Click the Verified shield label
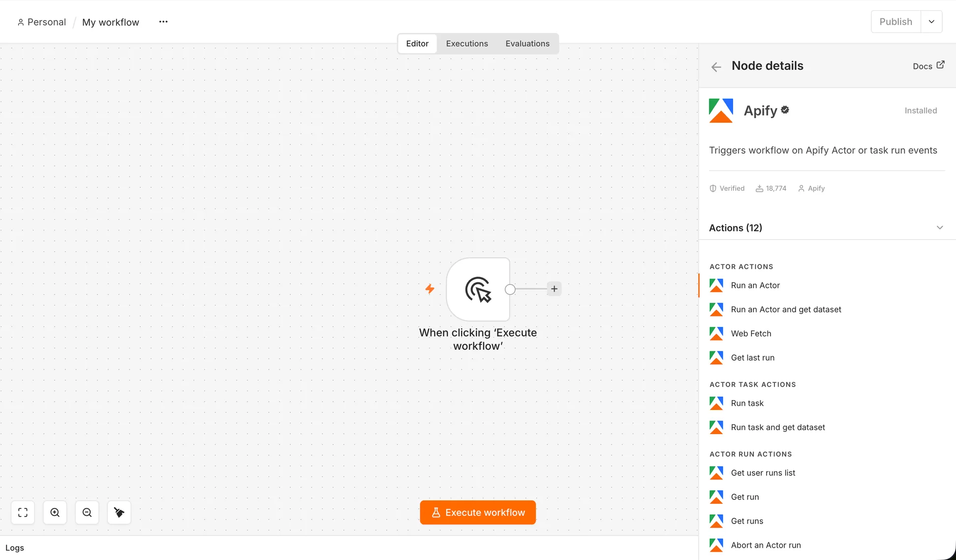 727,188
